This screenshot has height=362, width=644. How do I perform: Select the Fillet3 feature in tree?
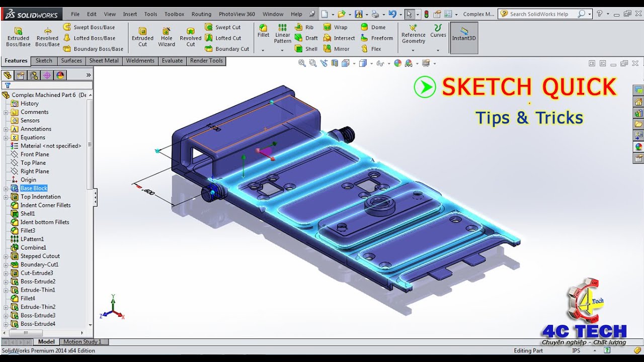[x=28, y=231]
